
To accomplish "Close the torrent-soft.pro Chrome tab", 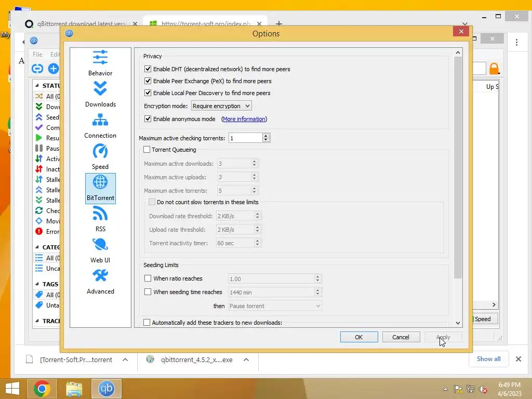I will [x=259, y=24].
